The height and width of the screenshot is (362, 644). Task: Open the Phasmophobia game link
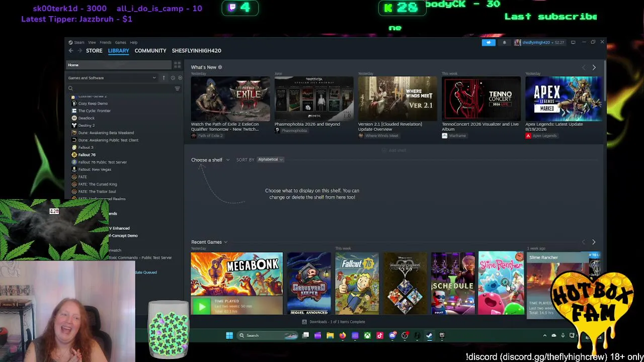coord(291,131)
